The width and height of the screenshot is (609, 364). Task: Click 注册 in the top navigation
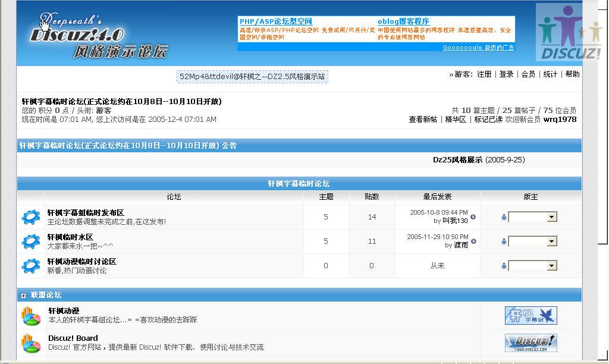(484, 74)
